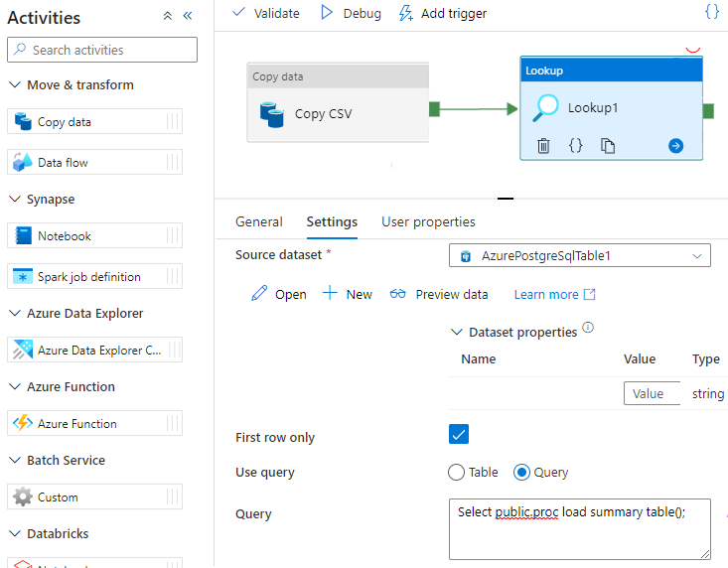This screenshot has width=728, height=568.
Task: Click the Data flow drag handle
Action: 172,162
